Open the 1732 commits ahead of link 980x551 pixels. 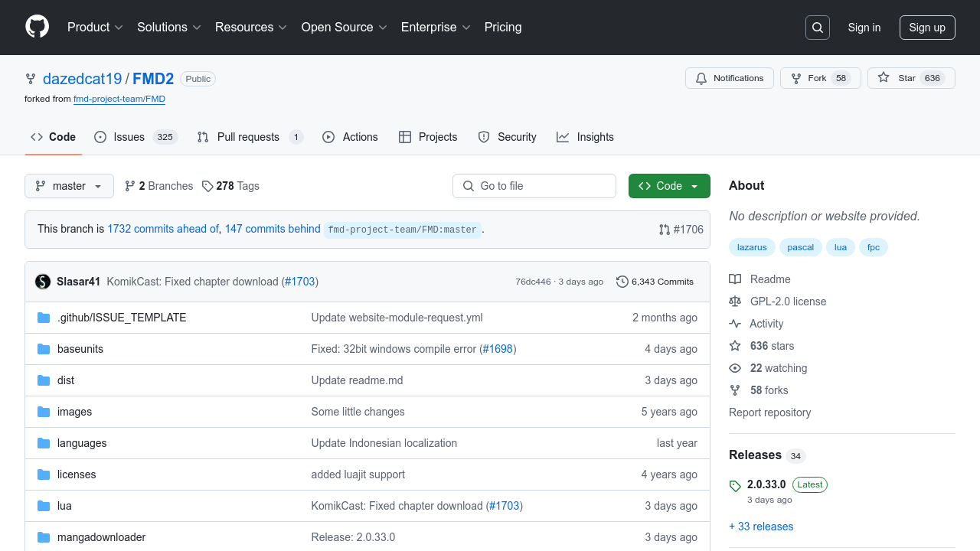click(163, 229)
